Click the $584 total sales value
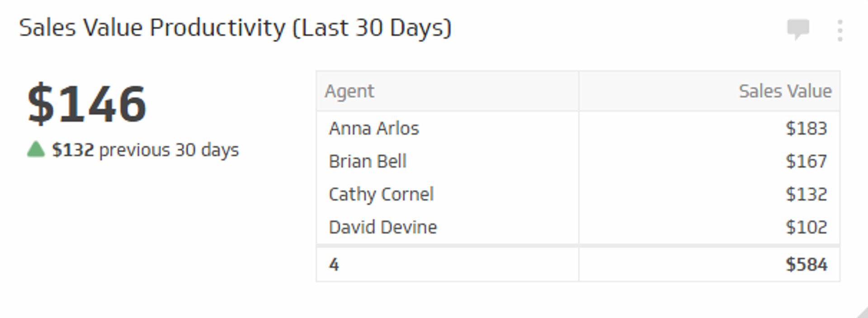 coord(806,265)
